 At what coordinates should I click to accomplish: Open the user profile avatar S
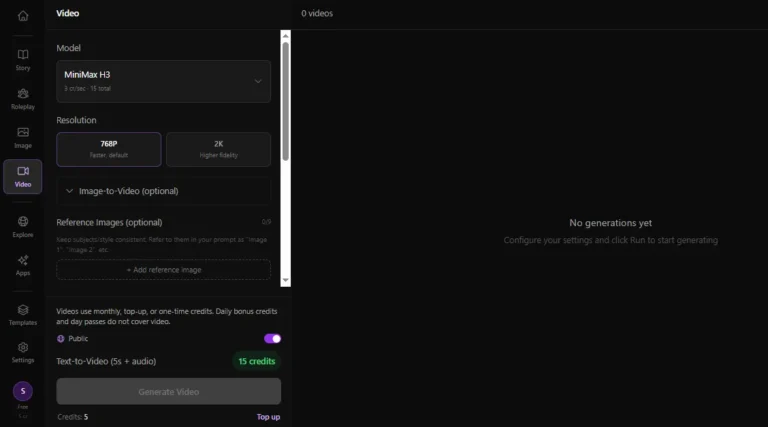[x=23, y=391]
